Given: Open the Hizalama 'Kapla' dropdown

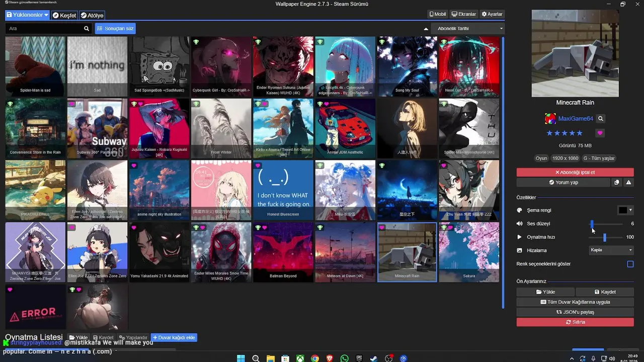Looking at the screenshot, I should coord(611,250).
